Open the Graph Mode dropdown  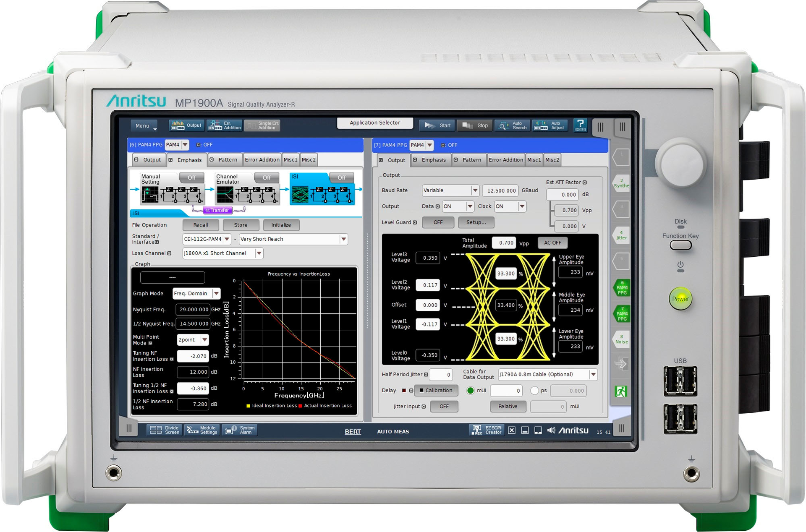coord(216,293)
